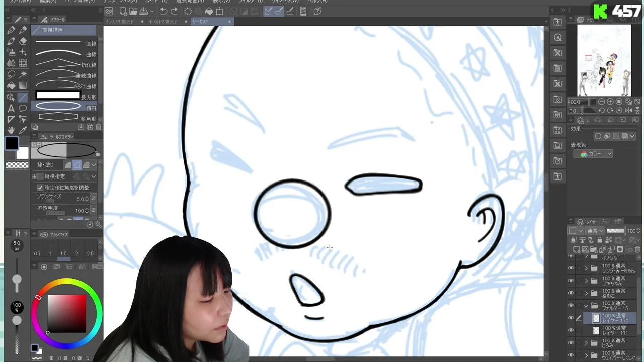Image resolution: width=644 pixels, height=362 pixels.
Task: Hide the フォルダー 15 folder
Action: click(x=571, y=306)
